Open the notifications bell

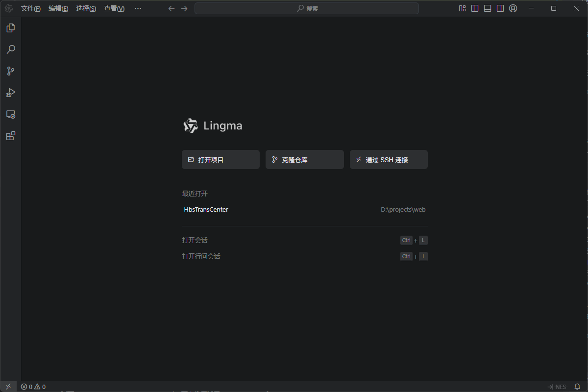coord(577,387)
